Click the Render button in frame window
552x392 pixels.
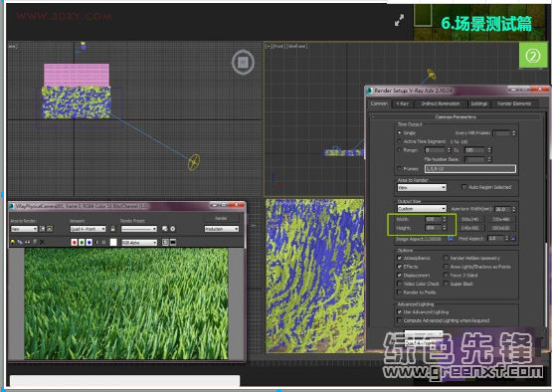(x=221, y=218)
